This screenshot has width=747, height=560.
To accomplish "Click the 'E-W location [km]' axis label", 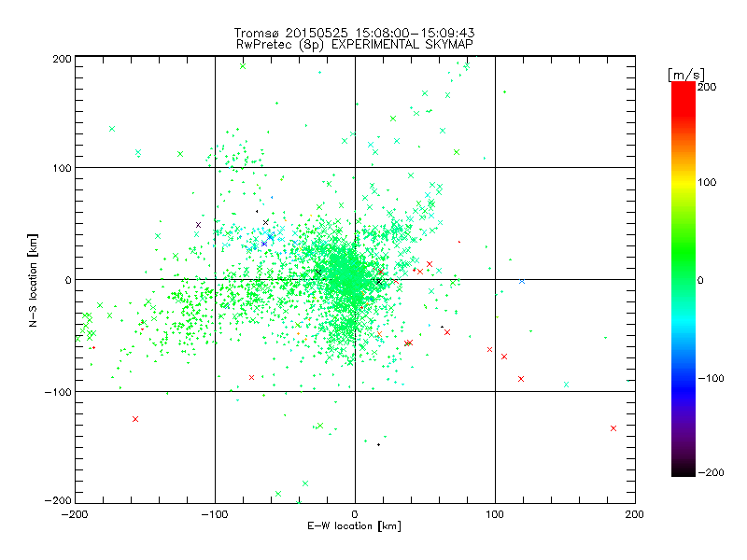I will [354, 525].
